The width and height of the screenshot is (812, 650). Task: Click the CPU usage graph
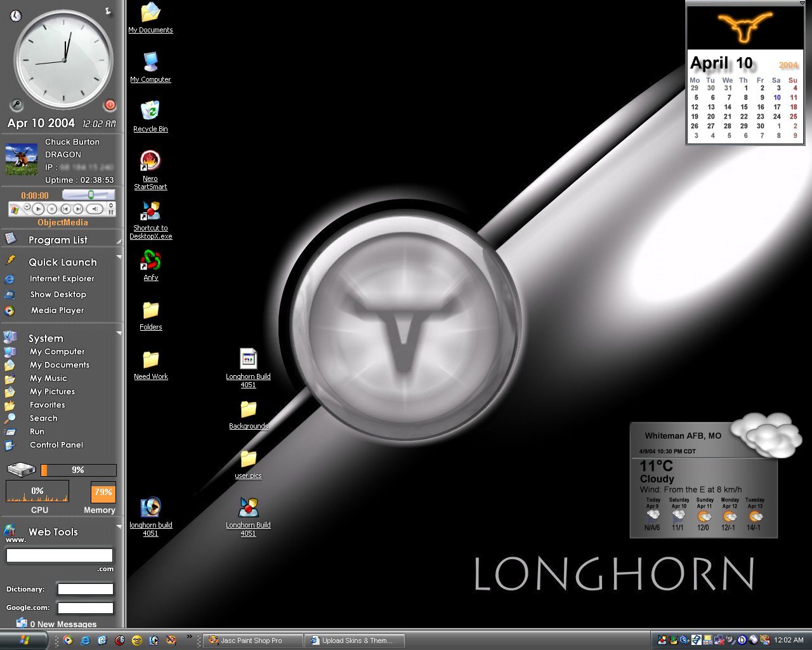[x=37, y=491]
